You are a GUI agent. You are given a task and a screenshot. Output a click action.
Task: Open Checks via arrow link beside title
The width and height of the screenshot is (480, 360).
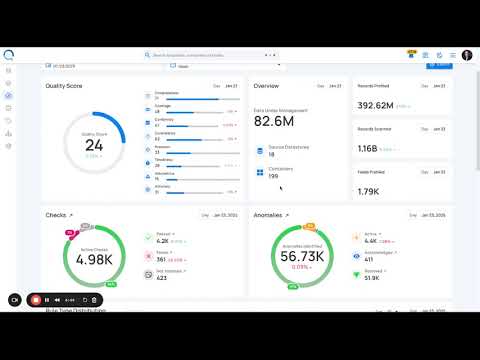coord(71,215)
